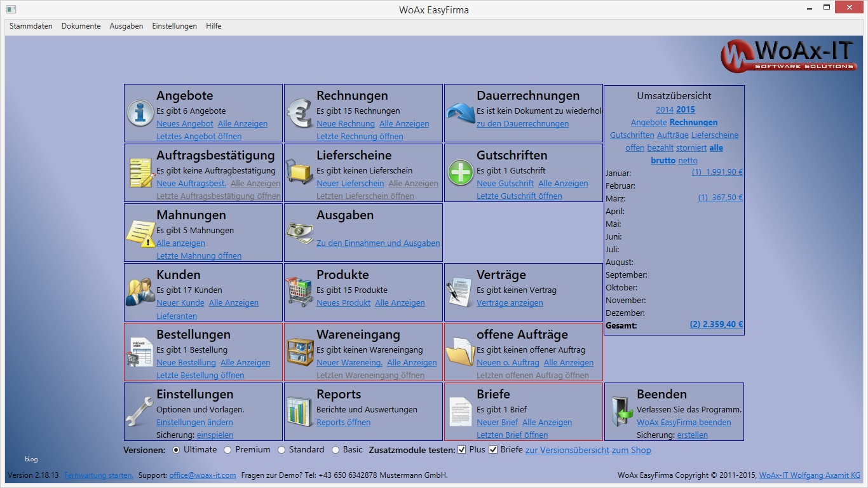Screen dimensions: 868x488
Task: Open the 2014 Umsatzübersicht year view
Action: tap(665, 109)
